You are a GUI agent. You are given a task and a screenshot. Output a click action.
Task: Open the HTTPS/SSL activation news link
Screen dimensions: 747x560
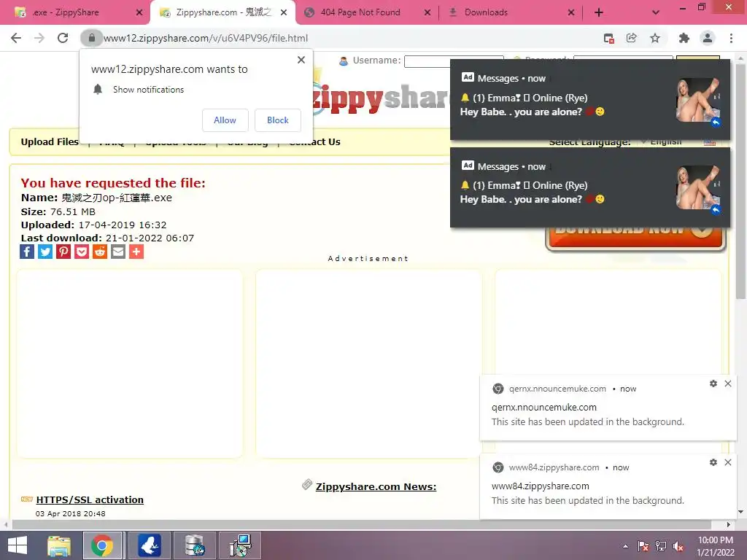pos(90,499)
